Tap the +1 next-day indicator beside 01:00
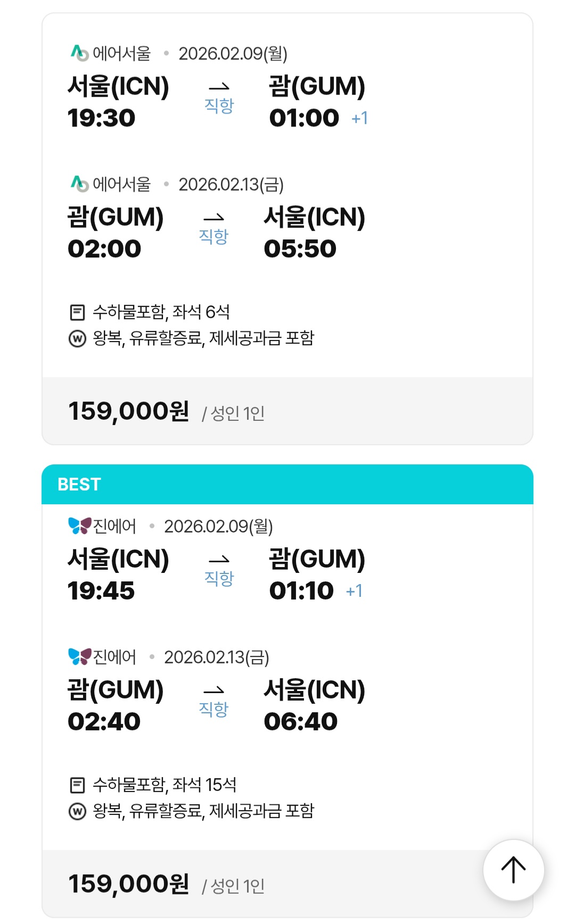 pyautogui.click(x=360, y=118)
